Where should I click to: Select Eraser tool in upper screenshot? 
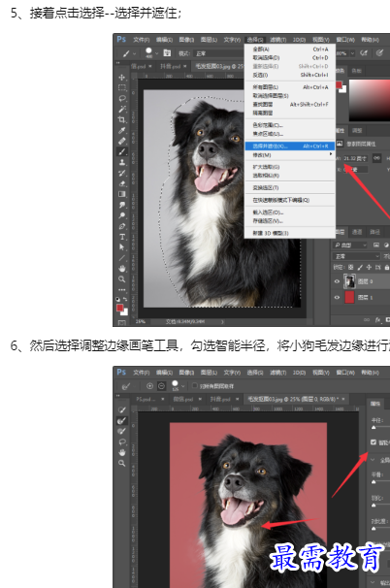pyautogui.click(x=122, y=183)
